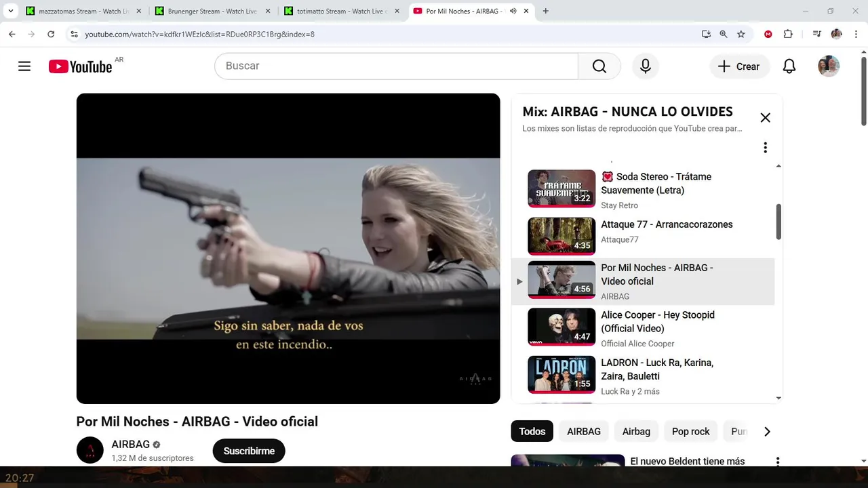Image resolution: width=868 pixels, height=488 pixels.
Task: Click 'Mix: AIRBAG - NUNCA LO OLVIDES' heading
Action: [x=627, y=112]
